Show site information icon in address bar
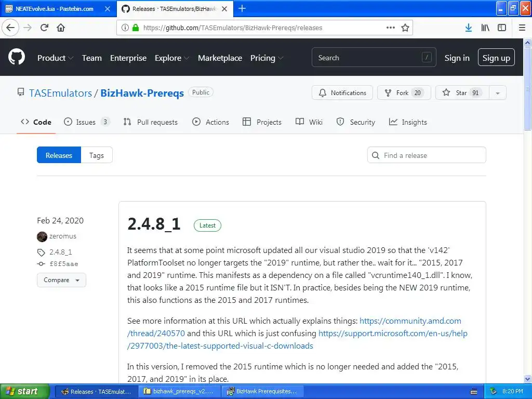Screen dimensions: 532x399 [x=125, y=28]
